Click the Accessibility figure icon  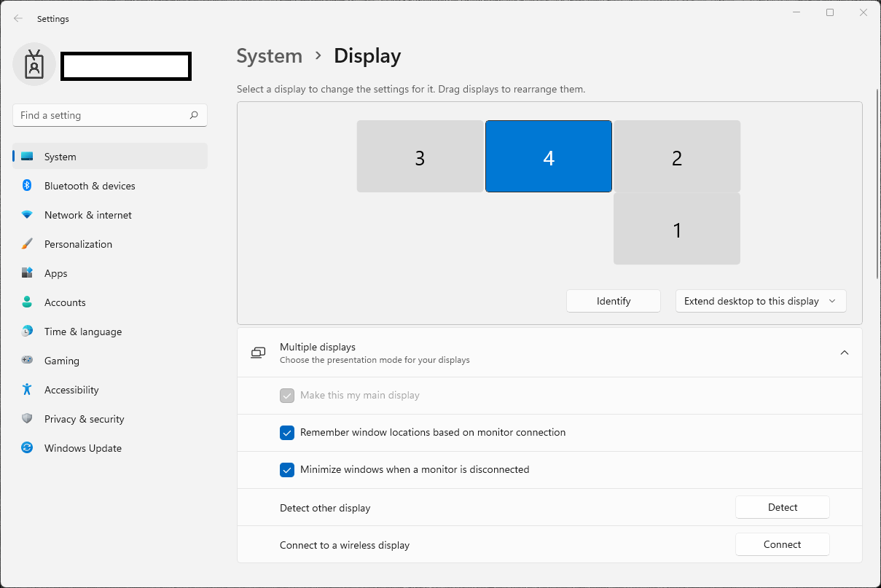pyautogui.click(x=27, y=390)
